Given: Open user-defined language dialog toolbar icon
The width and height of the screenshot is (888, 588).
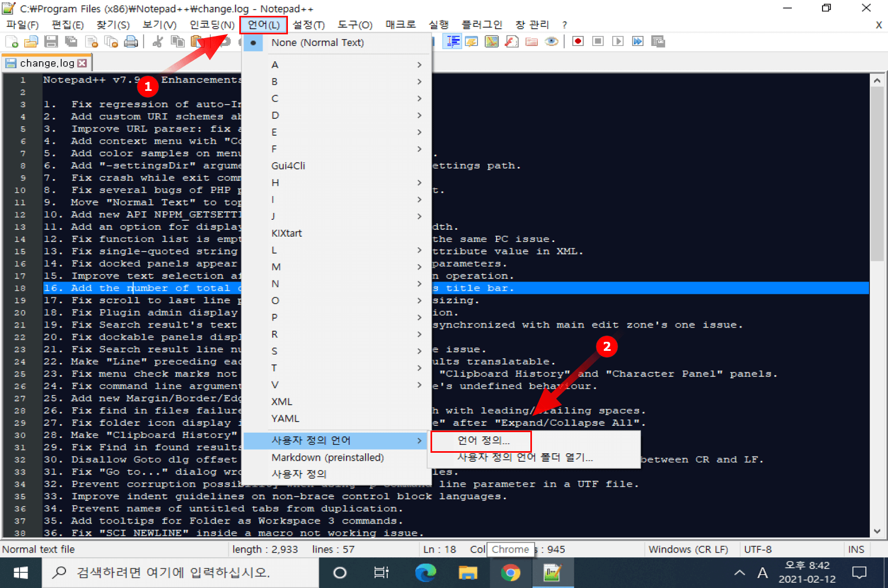Looking at the screenshot, I should pos(471,42).
